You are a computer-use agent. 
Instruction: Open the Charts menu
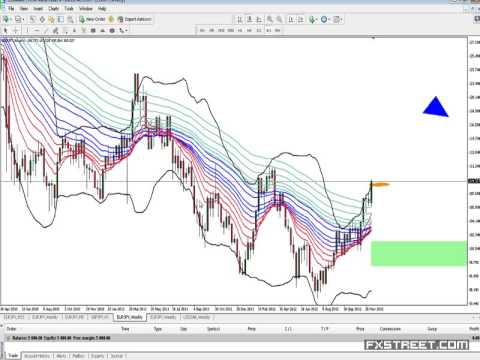click(x=53, y=8)
